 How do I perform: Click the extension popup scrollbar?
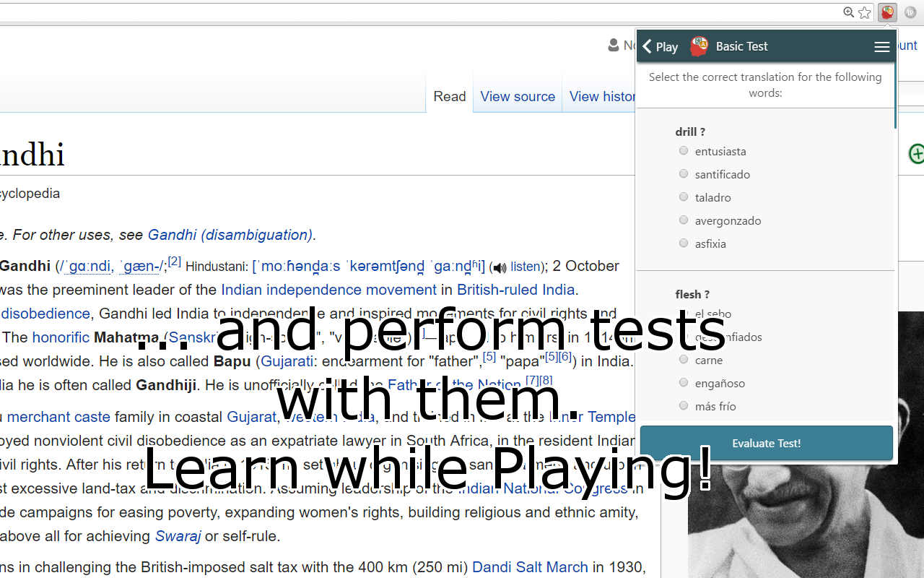(x=895, y=94)
